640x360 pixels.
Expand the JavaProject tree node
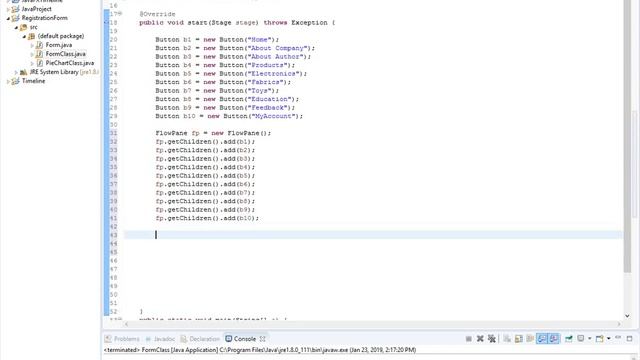coord(8,9)
